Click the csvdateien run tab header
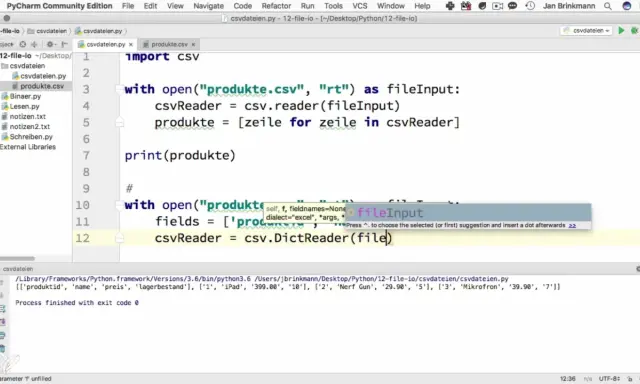 click(x=18, y=269)
